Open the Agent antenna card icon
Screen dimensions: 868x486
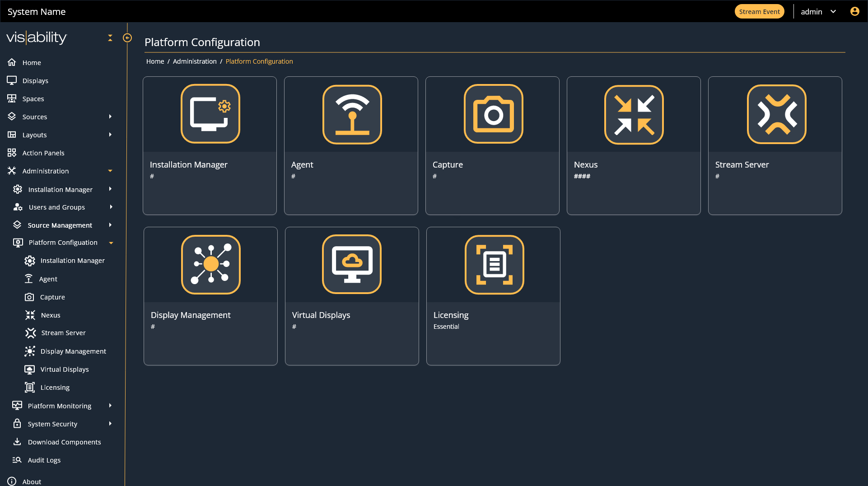pyautogui.click(x=352, y=114)
